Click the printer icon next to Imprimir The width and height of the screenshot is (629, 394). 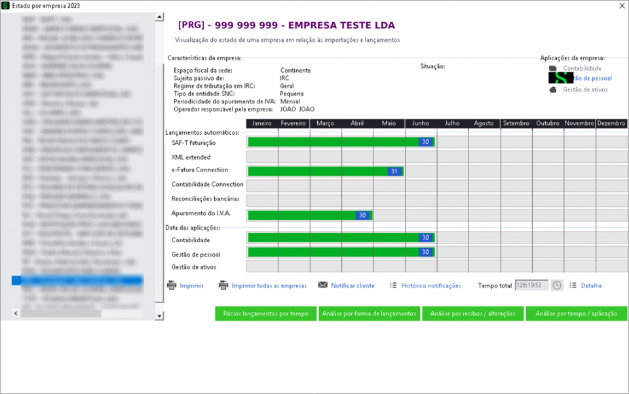(172, 285)
